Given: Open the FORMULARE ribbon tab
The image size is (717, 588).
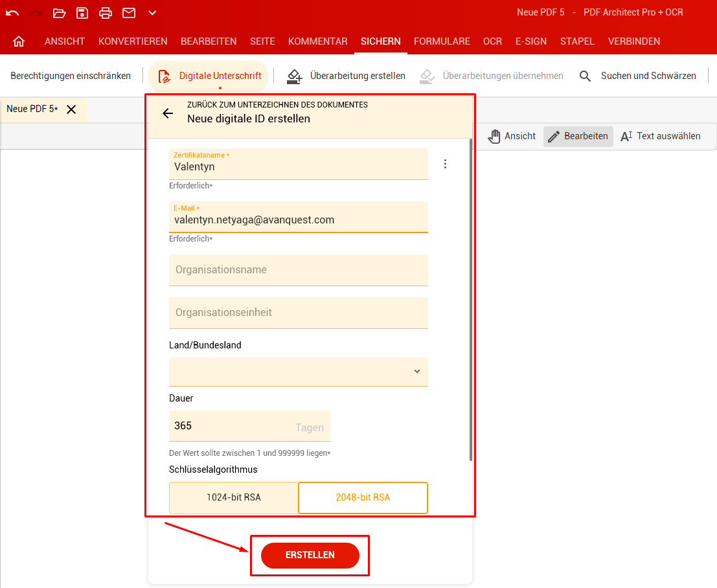Looking at the screenshot, I should (442, 41).
